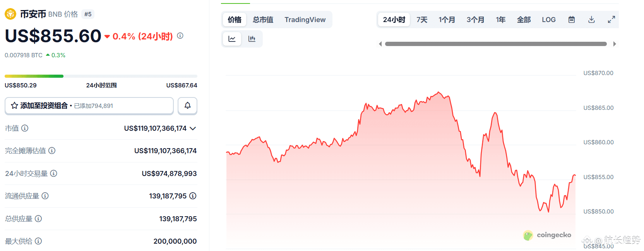Select the 7天 time range

(422, 20)
